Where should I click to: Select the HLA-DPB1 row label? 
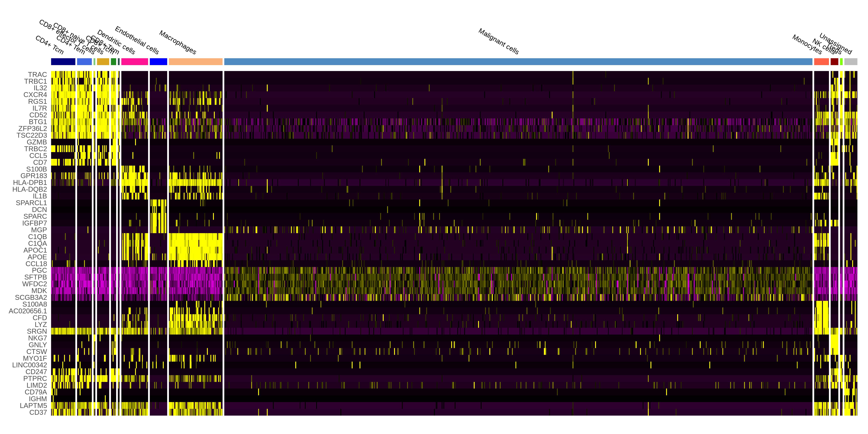point(30,183)
